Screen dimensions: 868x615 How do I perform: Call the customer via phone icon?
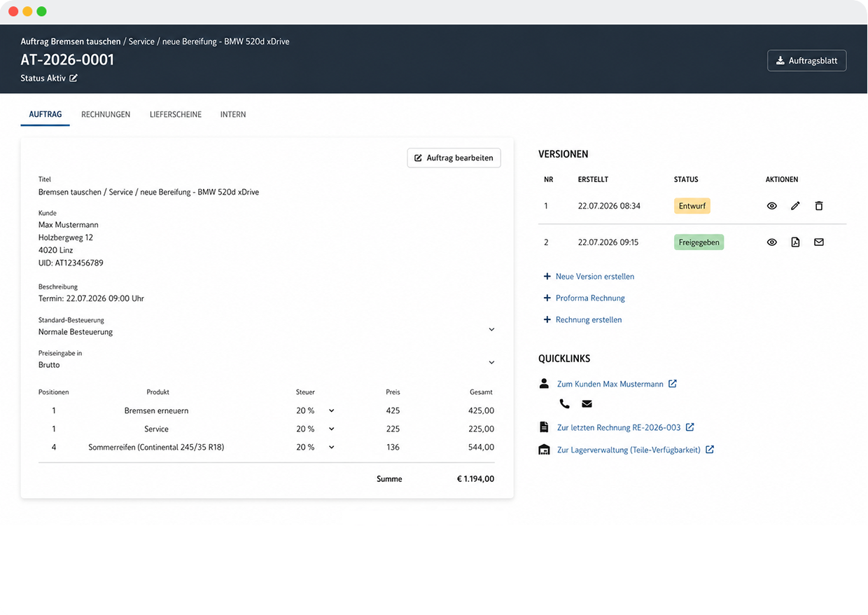pos(565,404)
